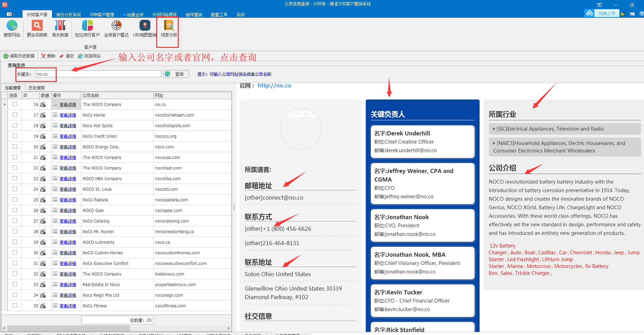The image size is (644, 335).
Task: Click the Kevin Tucker contact card
Action: click(x=422, y=300)
